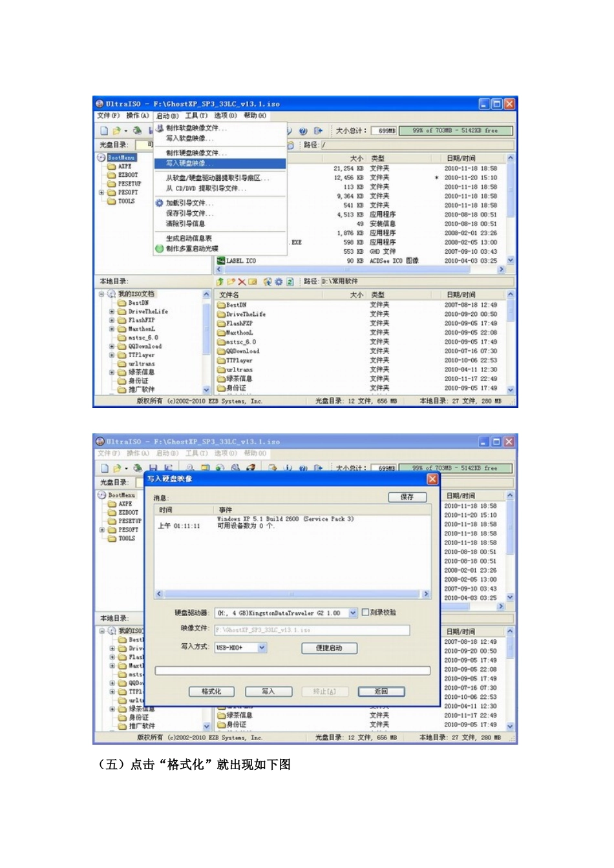Click the 格式化 button
This screenshot has width=614, height=868.
(211, 691)
